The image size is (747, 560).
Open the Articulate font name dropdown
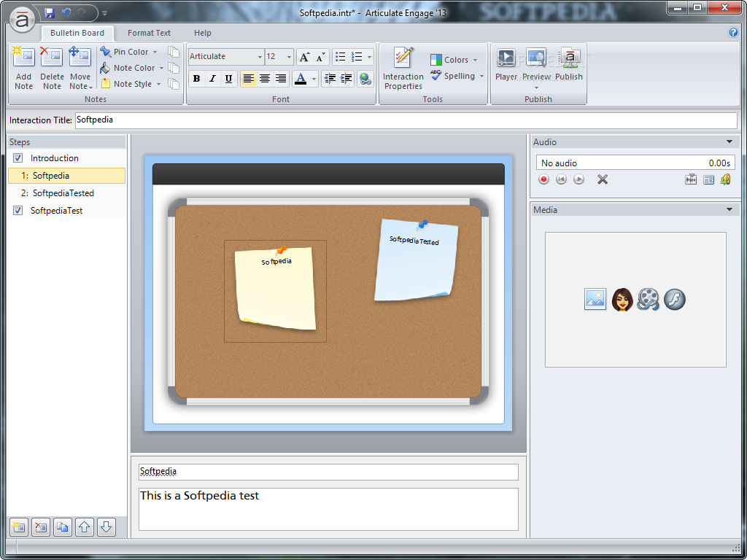point(260,57)
